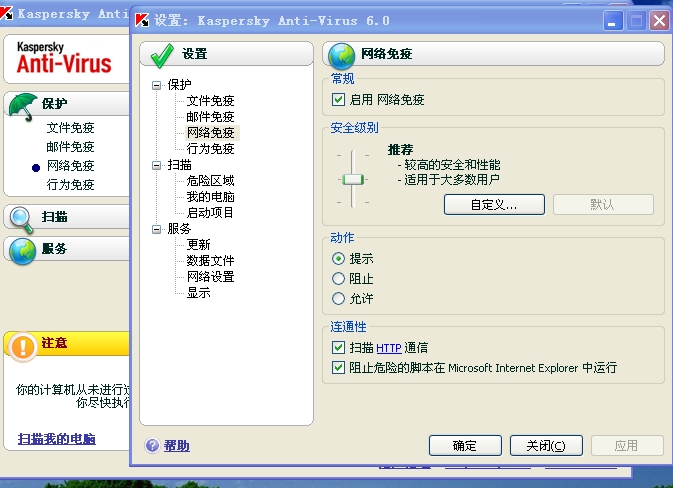Image resolution: width=673 pixels, height=488 pixels.
Task: Click the green checkmark icon beside 设置
Action: [162, 56]
